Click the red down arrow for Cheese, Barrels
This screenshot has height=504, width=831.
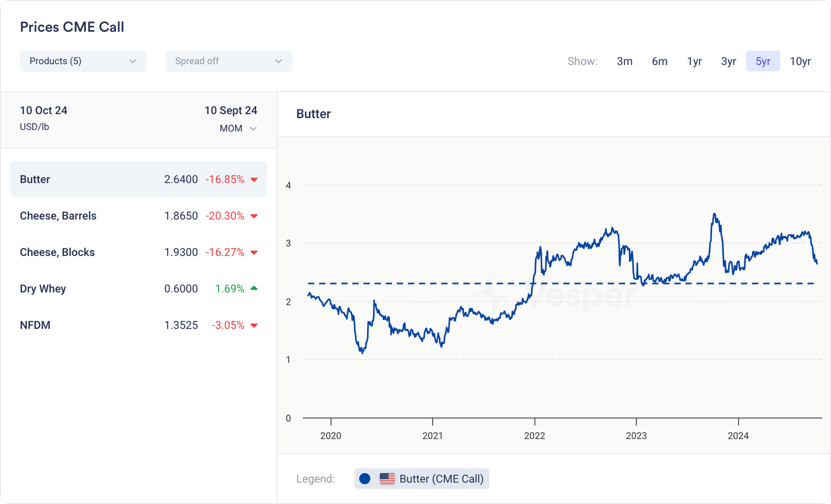(x=254, y=216)
